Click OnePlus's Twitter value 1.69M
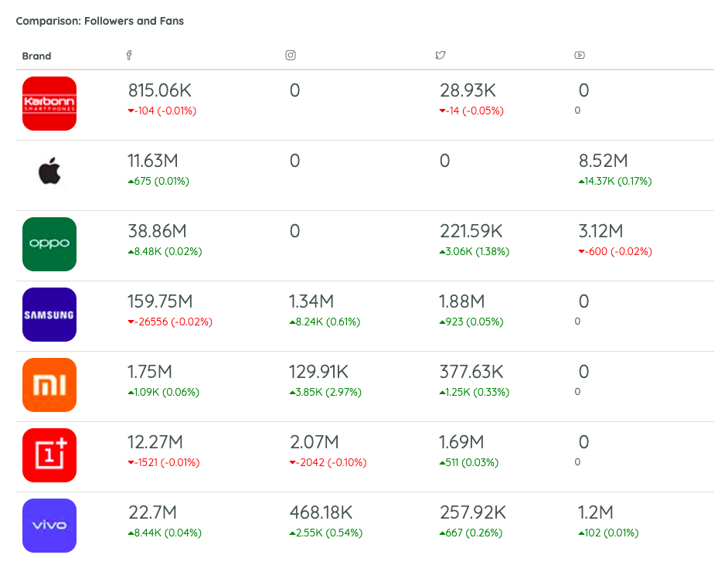Image resolution: width=728 pixels, height=572 pixels. tap(461, 442)
